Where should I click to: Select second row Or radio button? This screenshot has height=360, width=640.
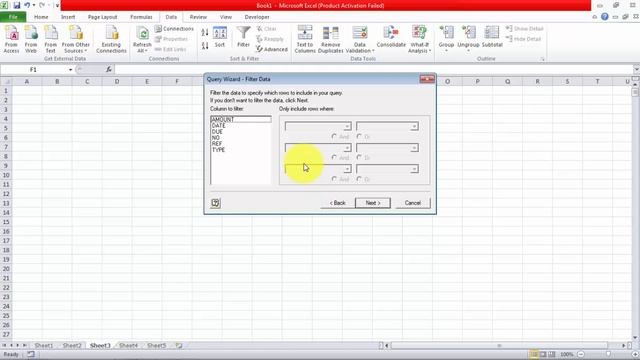pyautogui.click(x=359, y=157)
